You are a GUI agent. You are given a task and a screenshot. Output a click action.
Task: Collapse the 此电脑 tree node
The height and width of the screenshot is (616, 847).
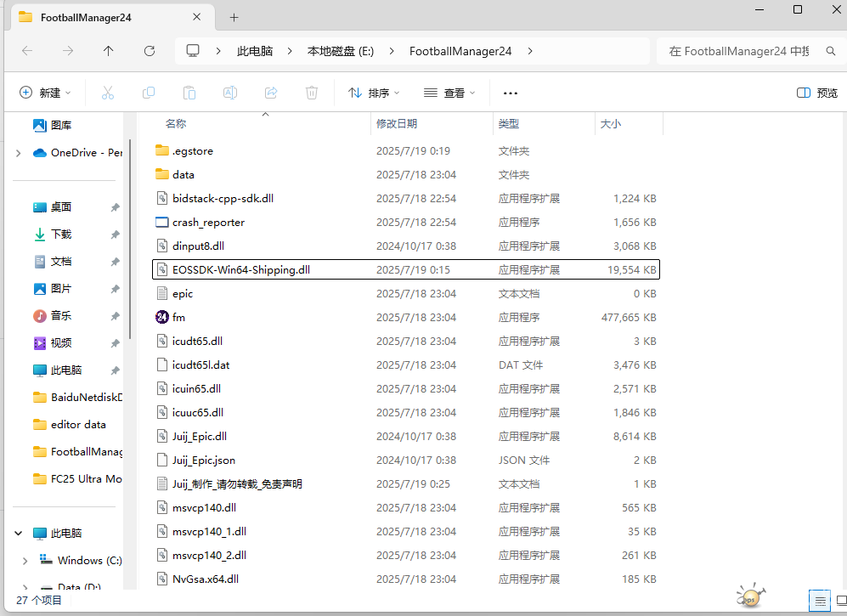19,534
